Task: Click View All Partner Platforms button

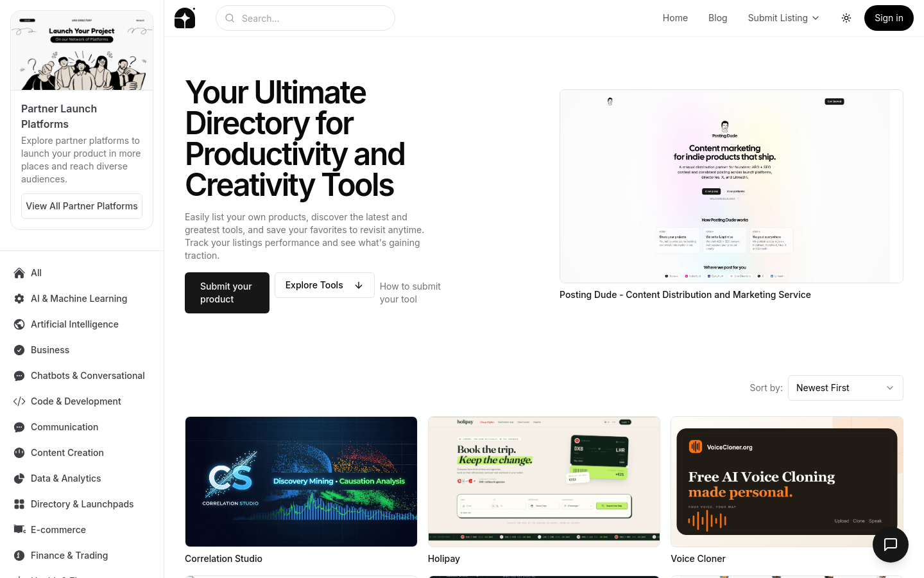Action: coord(81,206)
